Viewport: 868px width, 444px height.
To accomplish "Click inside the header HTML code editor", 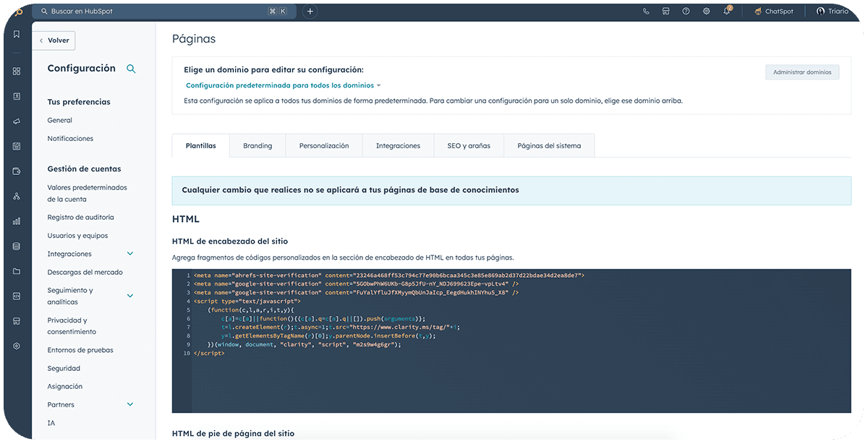I will pyautogui.click(x=511, y=341).
